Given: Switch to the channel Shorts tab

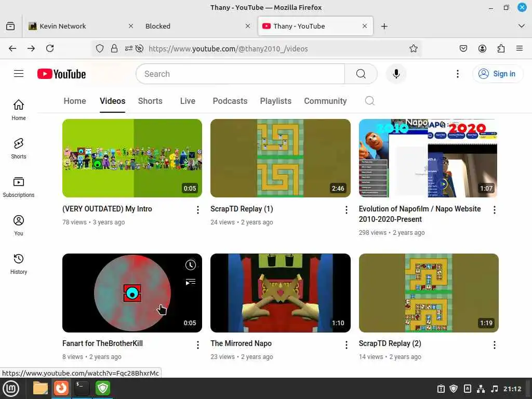Looking at the screenshot, I should 150,101.
